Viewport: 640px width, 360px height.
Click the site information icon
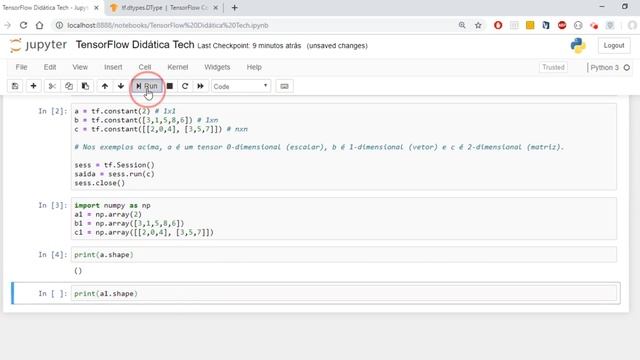(59, 25)
